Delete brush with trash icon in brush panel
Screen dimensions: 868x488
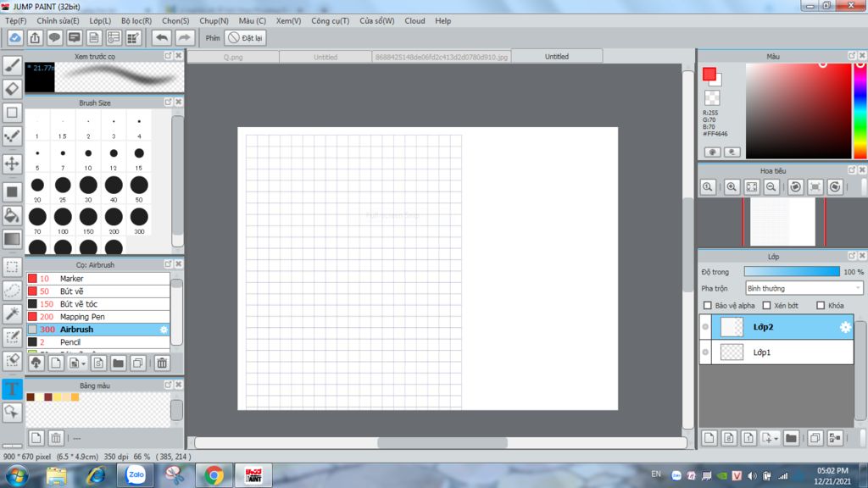(162, 363)
